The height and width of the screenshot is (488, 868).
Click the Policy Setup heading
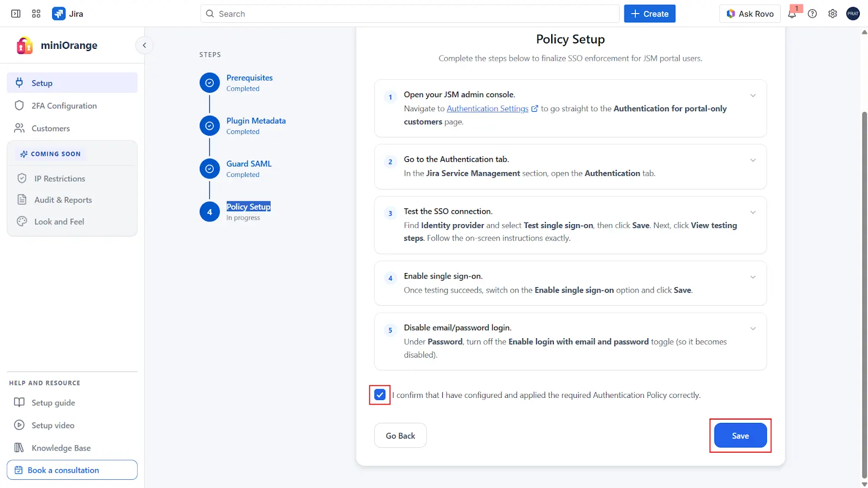(x=570, y=39)
